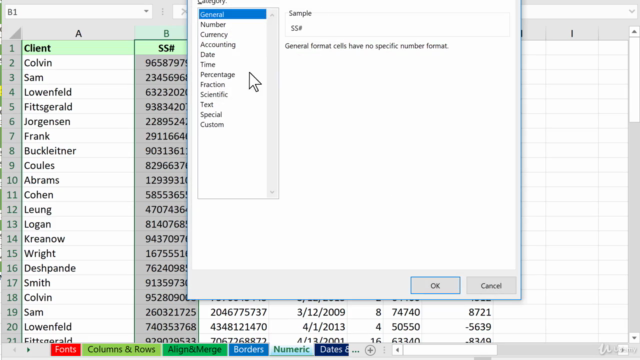Click cell showing 2046775737
The image size is (640, 360).
click(x=234, y=312)
